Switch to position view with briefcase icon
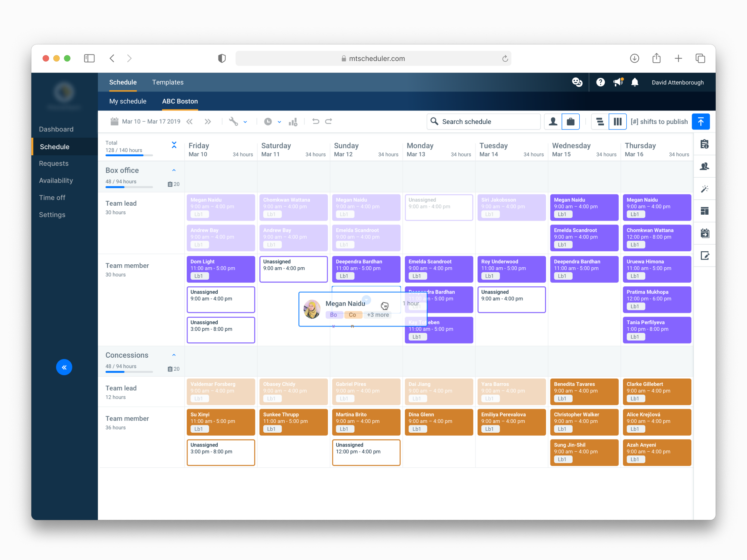 coord(571,122)
